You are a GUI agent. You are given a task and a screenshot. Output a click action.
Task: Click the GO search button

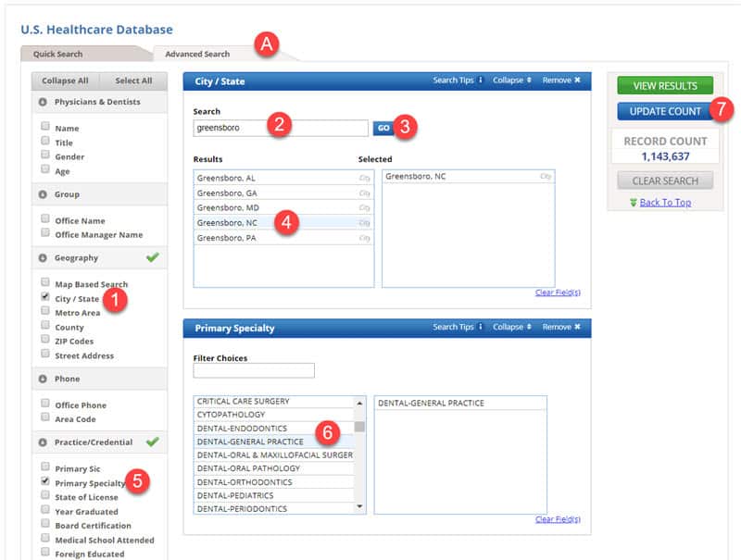383,128
